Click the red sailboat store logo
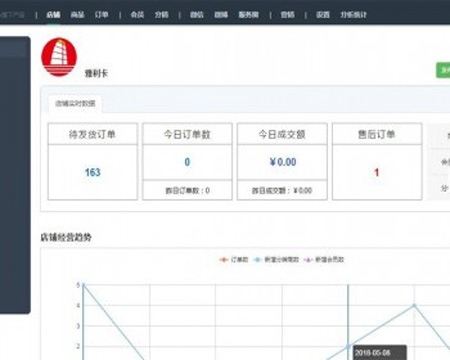 click(59, 57)
